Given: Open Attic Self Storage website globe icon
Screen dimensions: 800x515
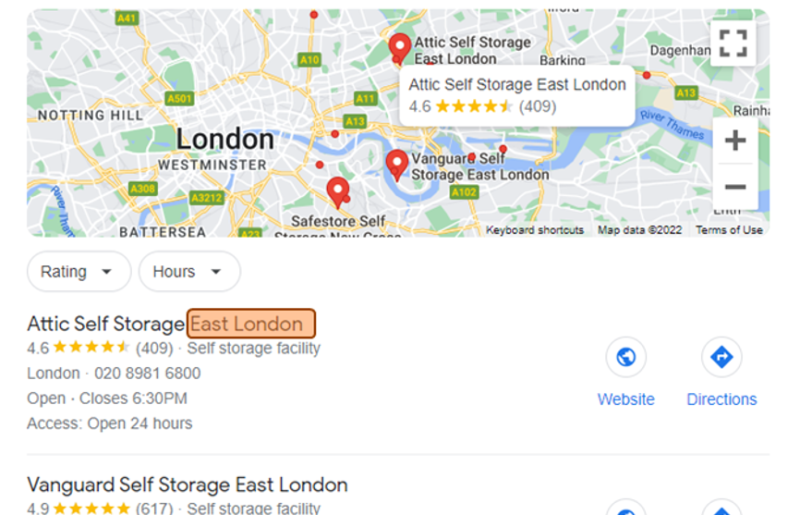Looking at the screenshot, I should click(626, 357).
